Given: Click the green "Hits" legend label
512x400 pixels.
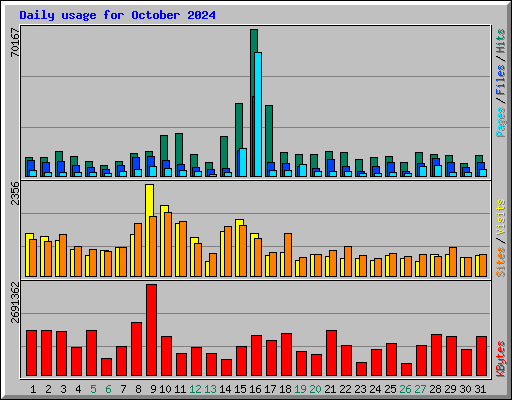Looking at the screenshot, I should (x=500, y=41).
